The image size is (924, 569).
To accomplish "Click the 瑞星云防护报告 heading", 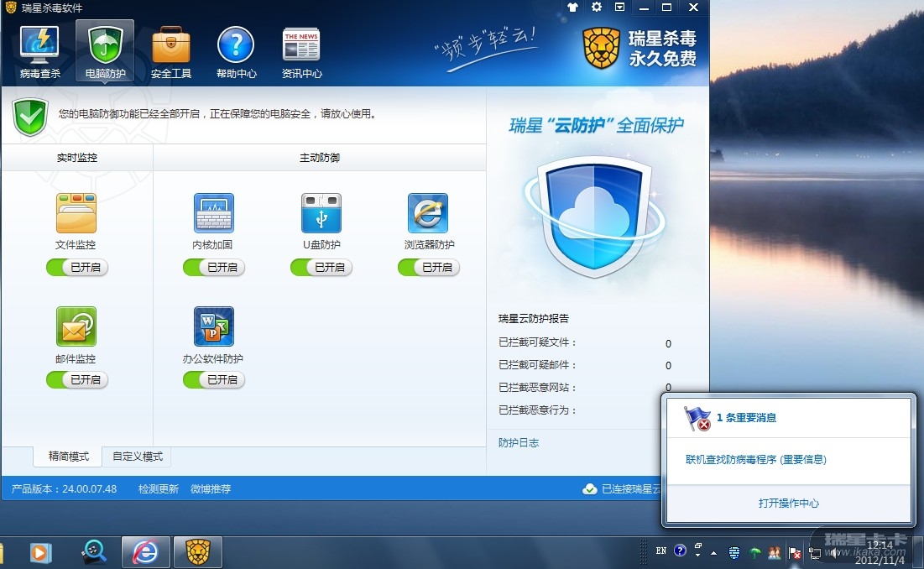I will point(533,319).
